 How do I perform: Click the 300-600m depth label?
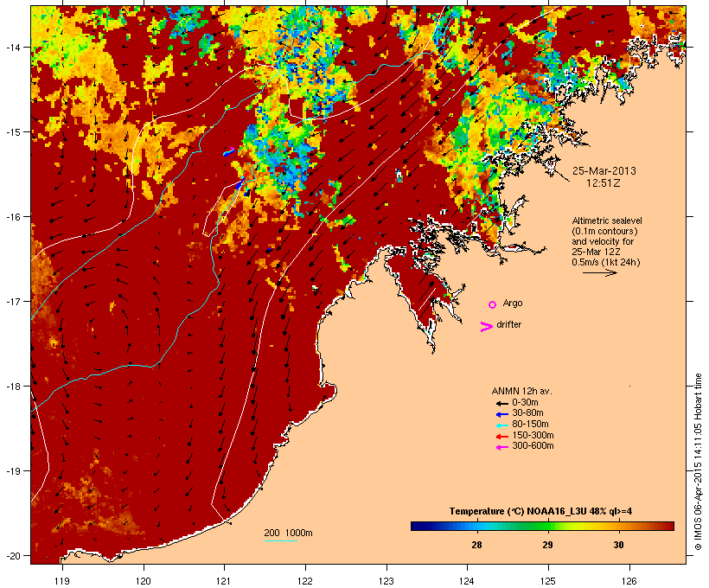click(x=533, y=446)
